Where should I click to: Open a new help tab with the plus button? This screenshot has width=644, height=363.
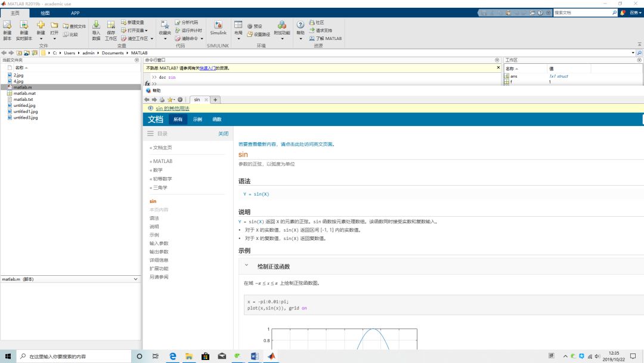[x=215, y=100]
